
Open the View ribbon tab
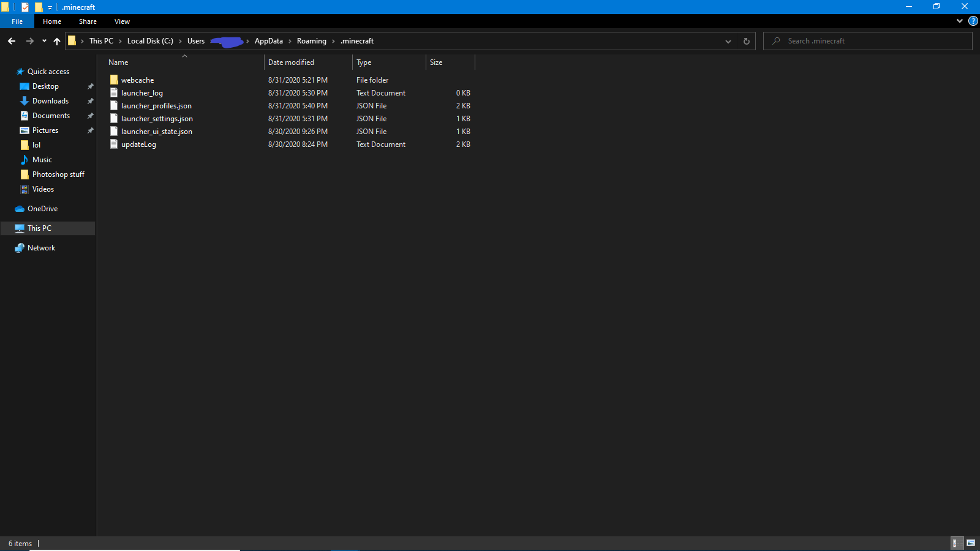pos(122,21)
